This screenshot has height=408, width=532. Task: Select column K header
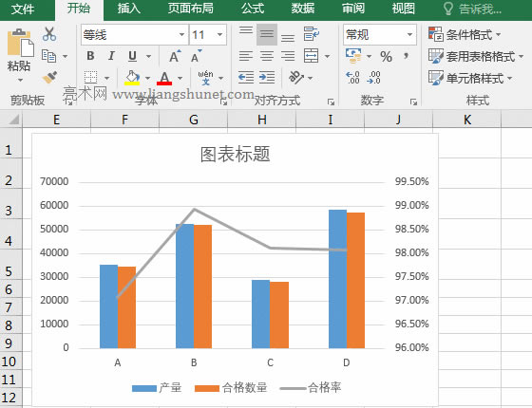coord(466,120)
